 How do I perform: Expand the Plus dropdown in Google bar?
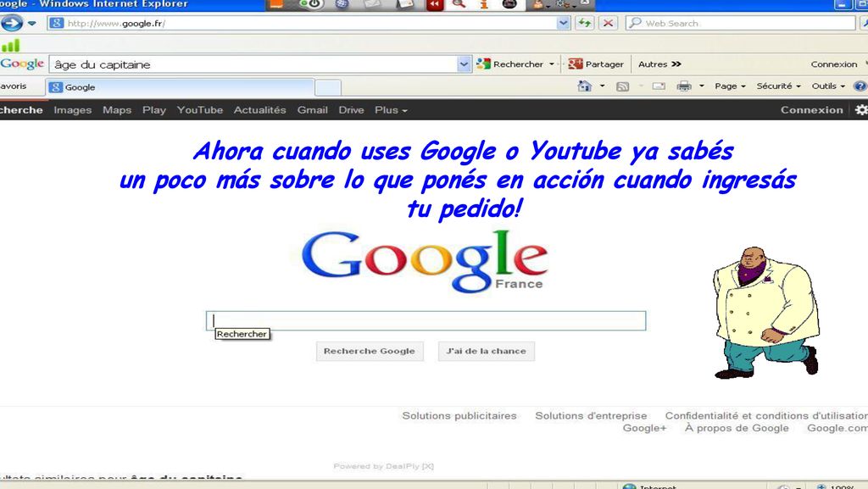(391, 110)
